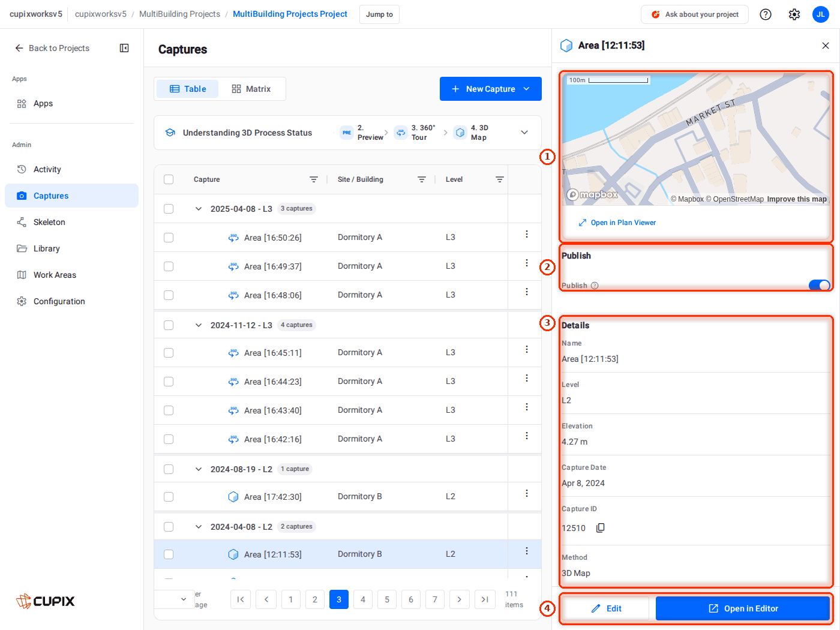Image resolution: width=840 pixels, height=630 pixels.
Task: Toggle the Publish switch
Action: coord(819,286)
